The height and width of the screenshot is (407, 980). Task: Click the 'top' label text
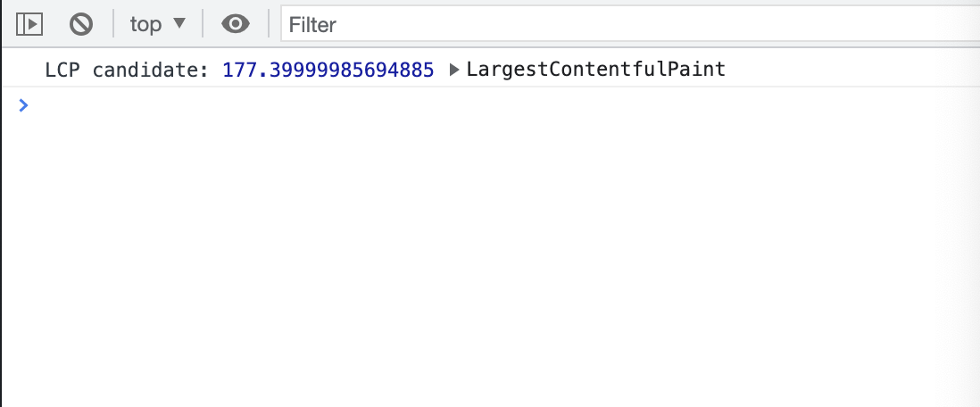(x=145, y=24)
